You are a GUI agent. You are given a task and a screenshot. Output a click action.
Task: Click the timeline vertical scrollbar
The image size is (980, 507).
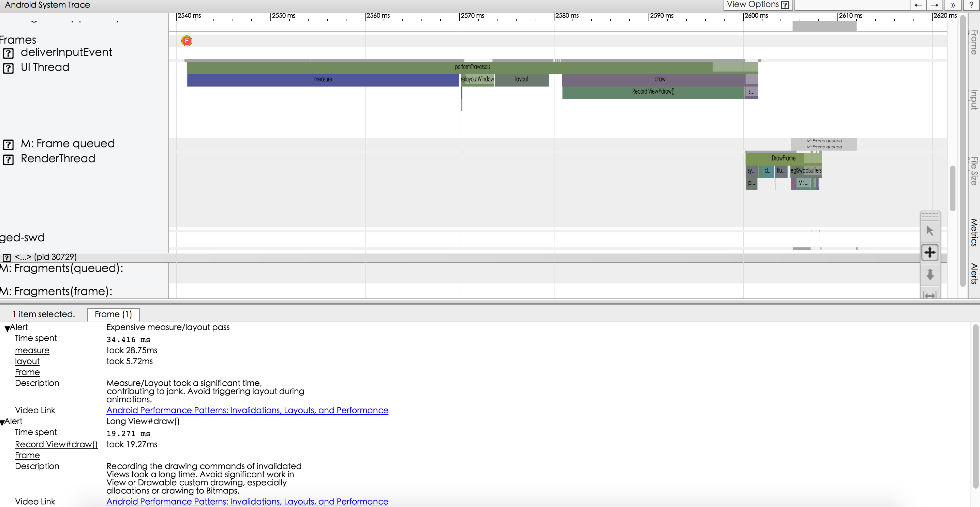pos(952,188)
